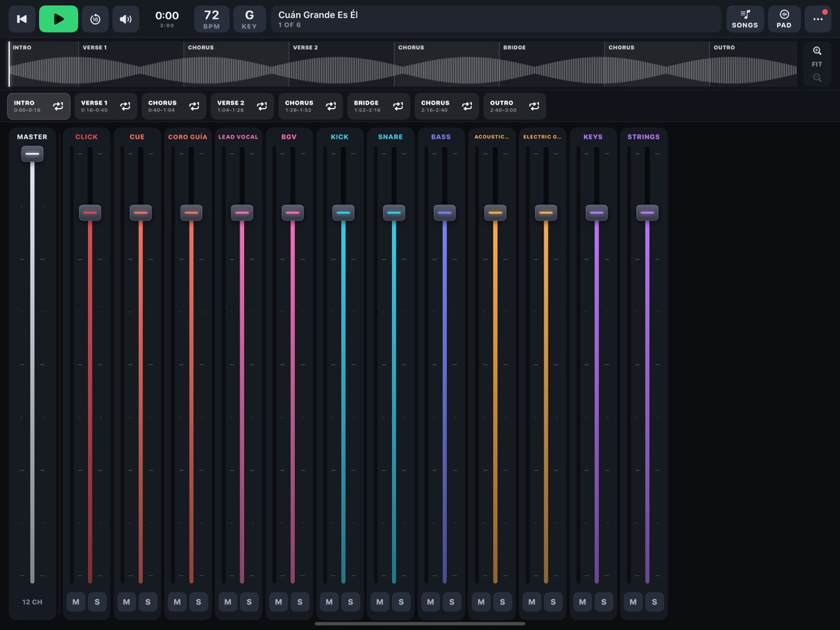Solo the Snare channel
The width and height of the screenshot is (840, 630).
[401, 602]
